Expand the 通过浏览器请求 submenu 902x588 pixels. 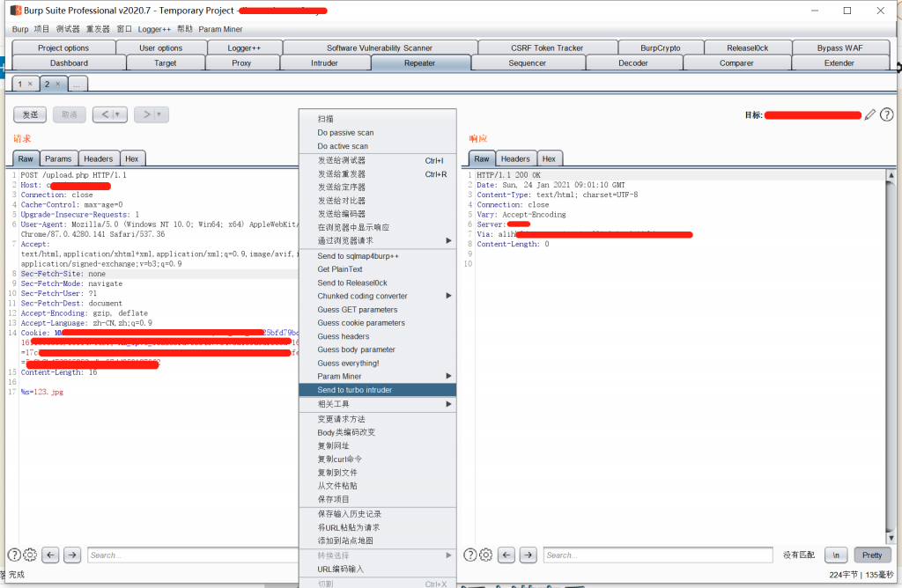point(448,241)
